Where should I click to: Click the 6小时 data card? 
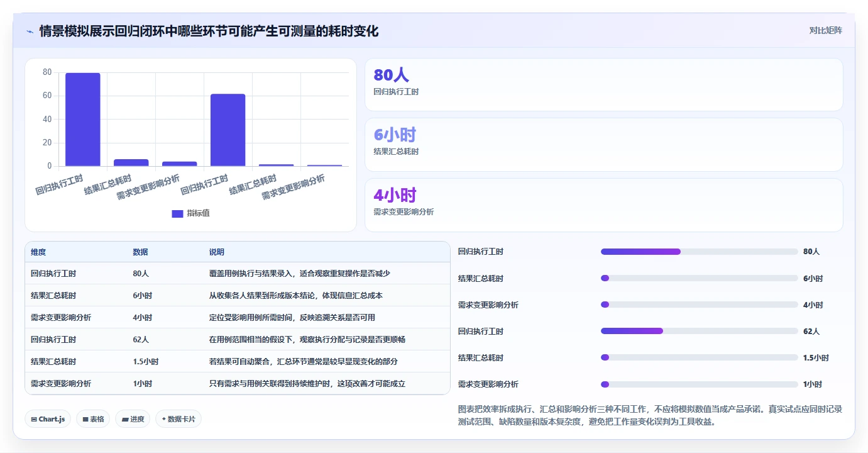(x=603, y=145)
